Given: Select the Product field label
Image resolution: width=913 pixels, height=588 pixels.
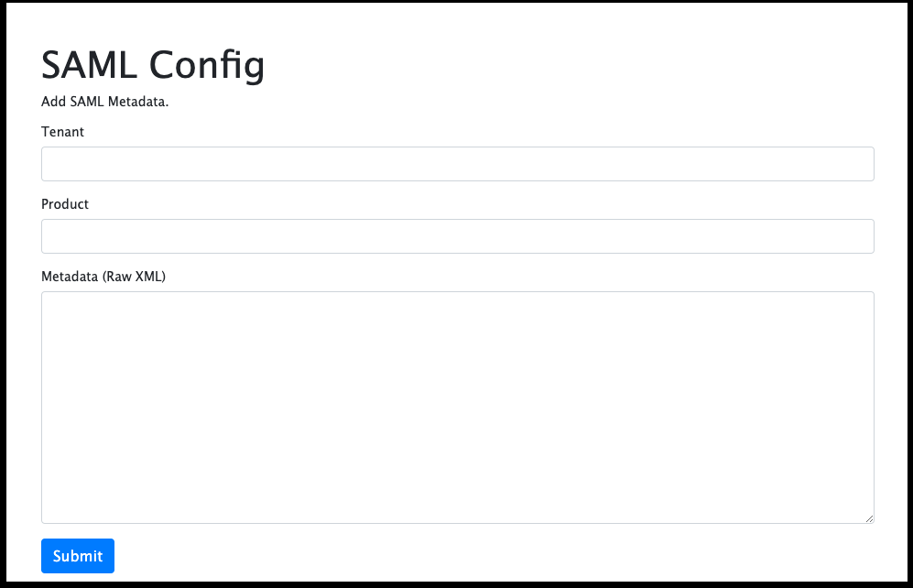Looking at the screenshot, I should [x=64, y=203].
